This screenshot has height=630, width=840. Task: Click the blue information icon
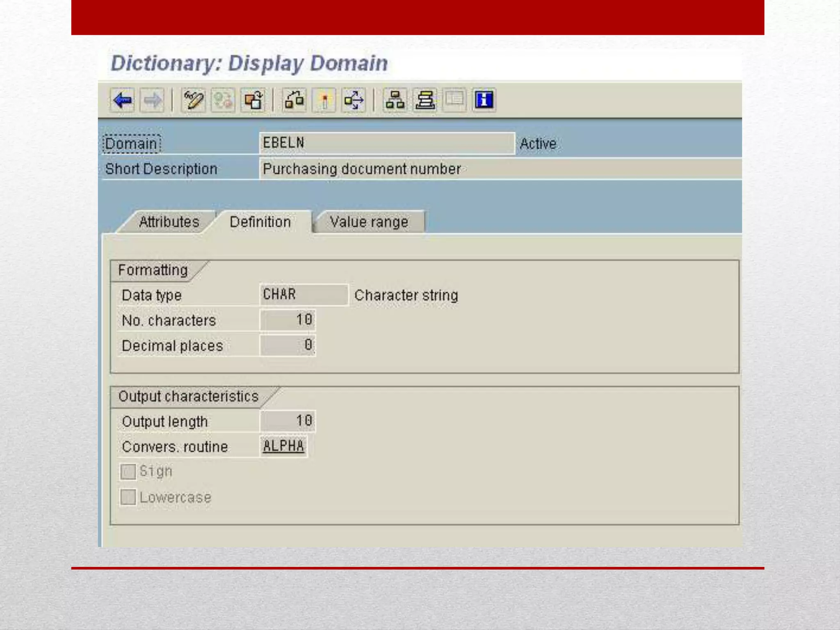[x=484, y=100]
